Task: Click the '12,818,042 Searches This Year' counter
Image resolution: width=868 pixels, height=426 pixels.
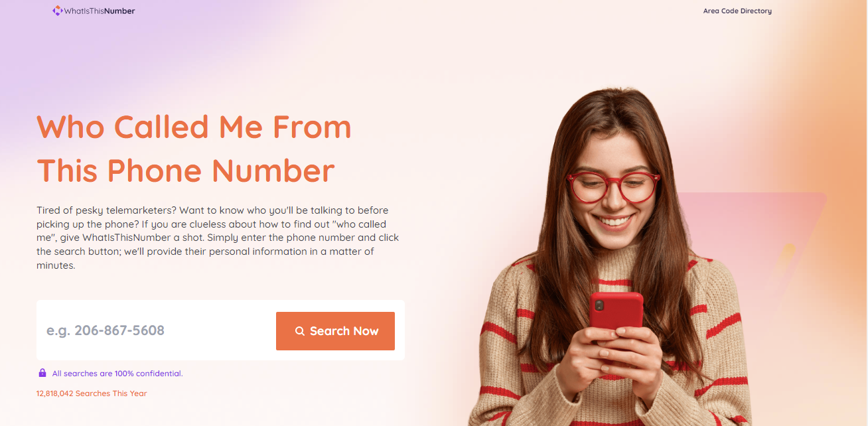Action: point(92,393)
